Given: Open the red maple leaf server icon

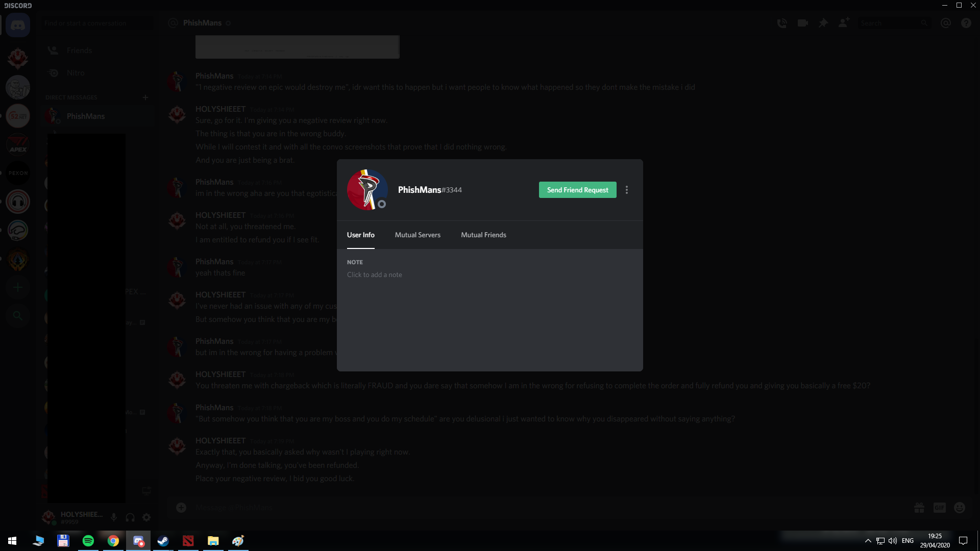Looking at the screenshot, I should [x=18, y=58].
